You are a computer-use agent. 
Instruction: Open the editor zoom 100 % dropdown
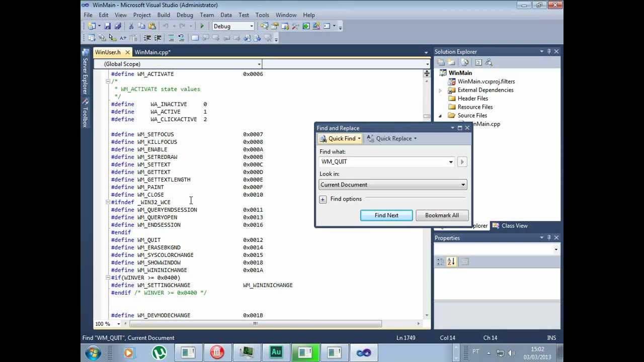point(119,324)
